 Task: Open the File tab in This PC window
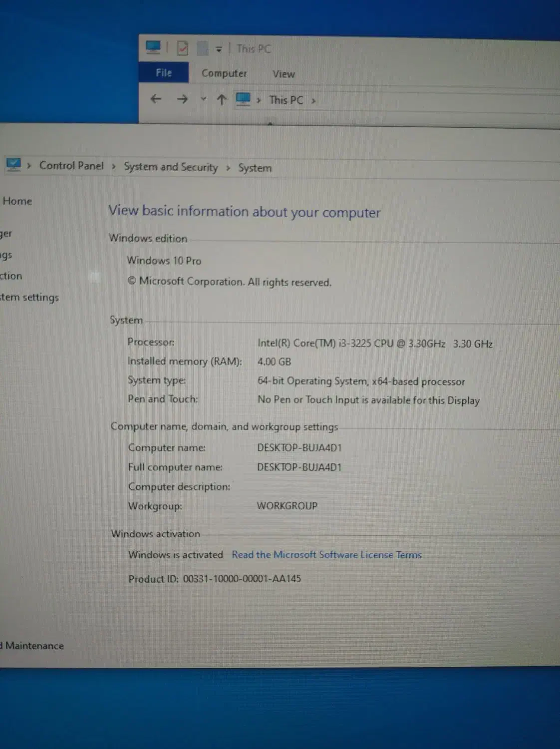[x=164, y=73]
